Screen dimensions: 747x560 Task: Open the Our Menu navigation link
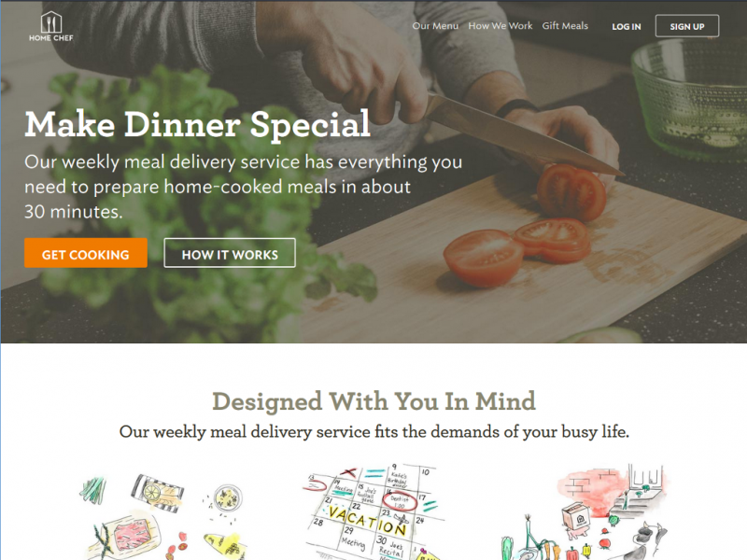pyautogui.click(x=435, y=26)
